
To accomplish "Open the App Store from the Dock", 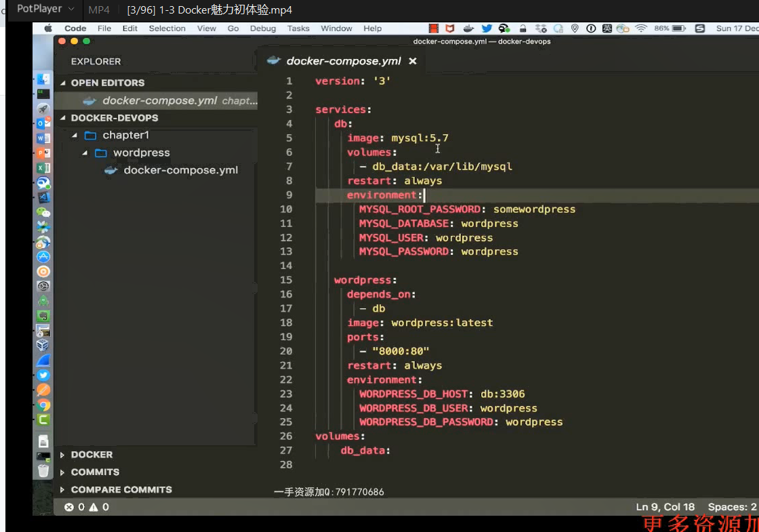I will [43, 257].
